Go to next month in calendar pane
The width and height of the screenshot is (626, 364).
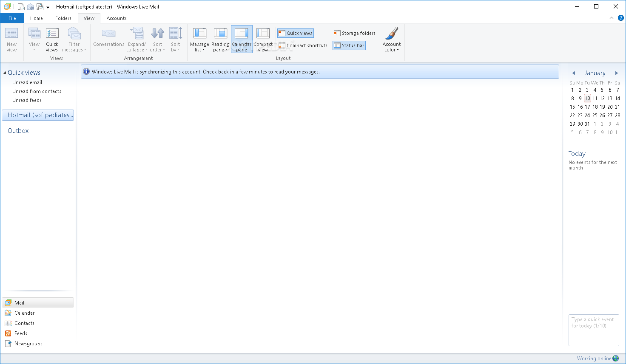[x=616, y=73]
